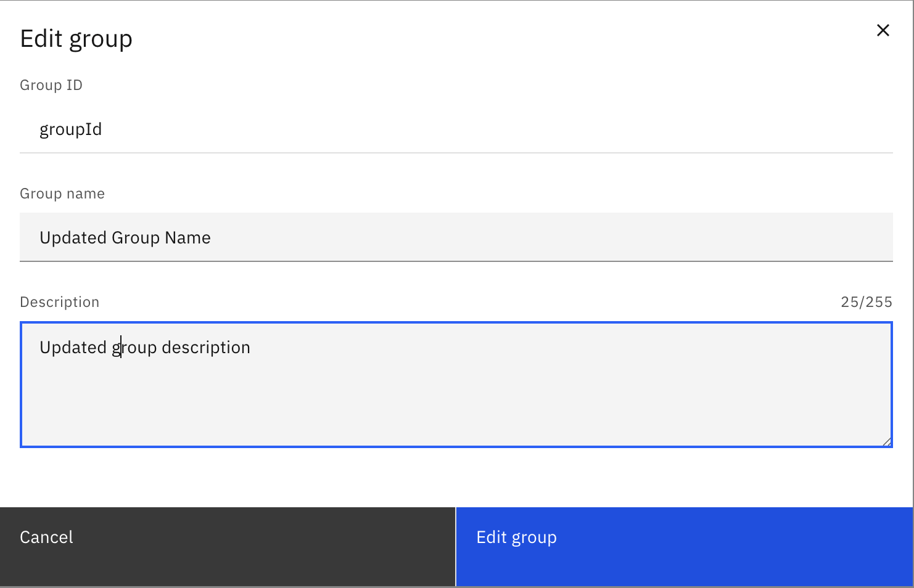Click the 25/255 character counter
Image resolution: width=914 pixels, height=588 pixels.
pyautogui.click(x=866, y=301)
